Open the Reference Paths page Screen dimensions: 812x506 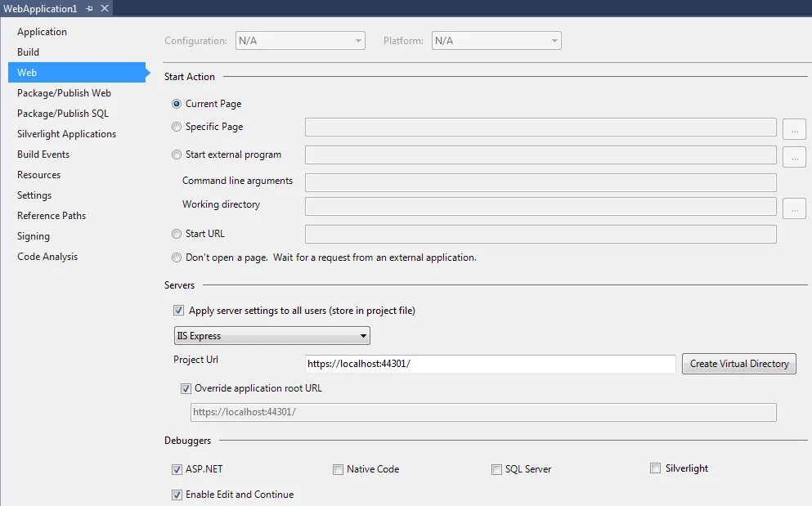pos(52,216)
